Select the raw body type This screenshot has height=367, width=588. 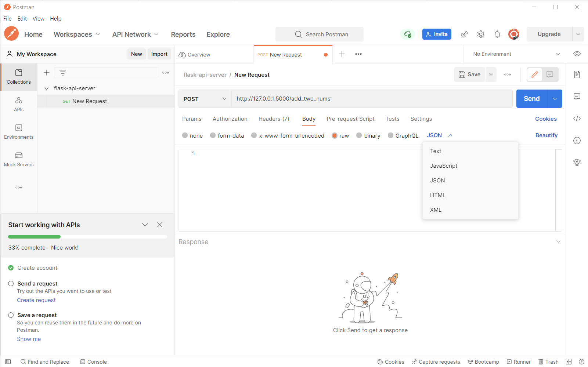pyautogui.click(x=335, y=135)
